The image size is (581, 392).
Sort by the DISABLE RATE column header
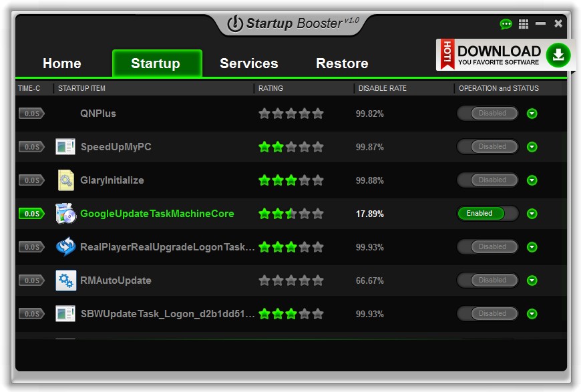point(383,88)
